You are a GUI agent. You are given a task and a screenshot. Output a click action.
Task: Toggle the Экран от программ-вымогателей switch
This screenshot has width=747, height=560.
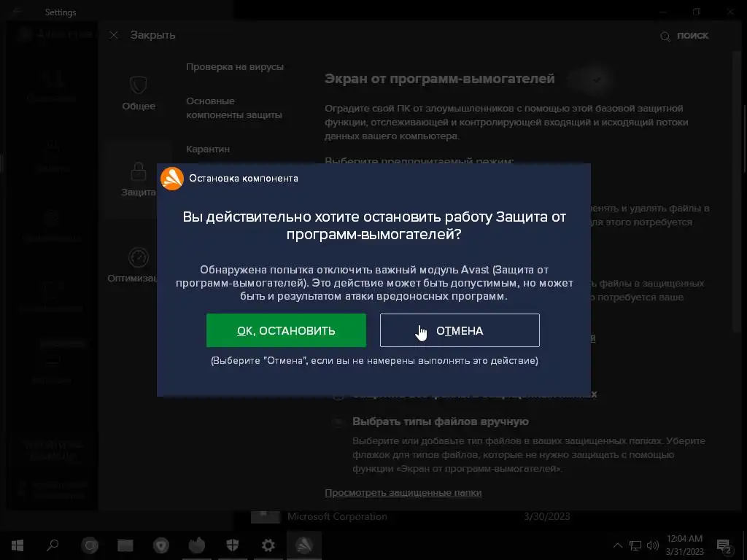589,79
